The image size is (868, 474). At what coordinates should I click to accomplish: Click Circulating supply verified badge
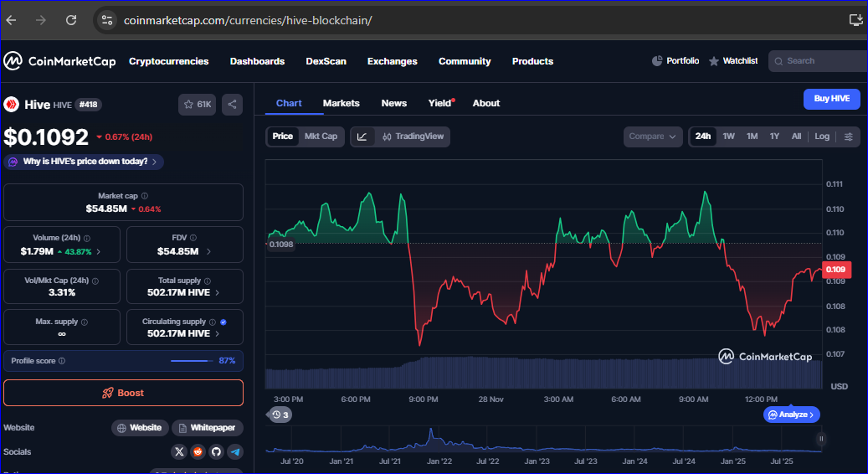(223, 322)
